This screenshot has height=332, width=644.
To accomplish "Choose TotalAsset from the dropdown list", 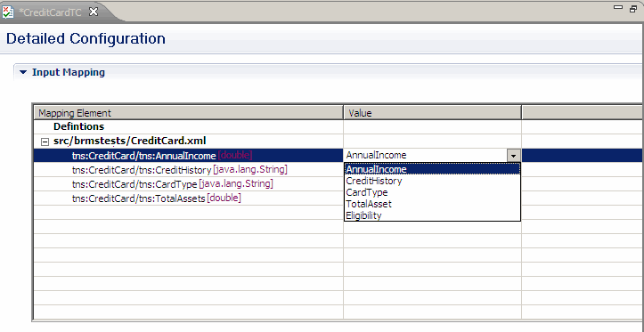I will click(x=432, y=204).
